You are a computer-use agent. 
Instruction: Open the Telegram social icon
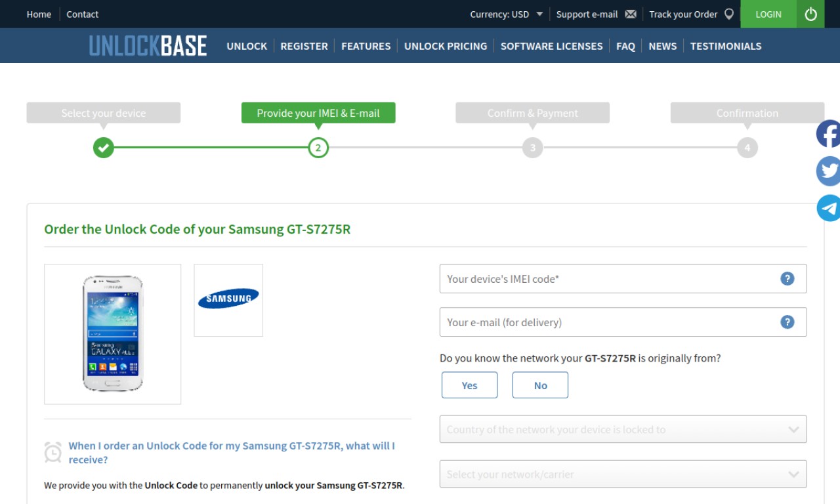click(828, 208)
